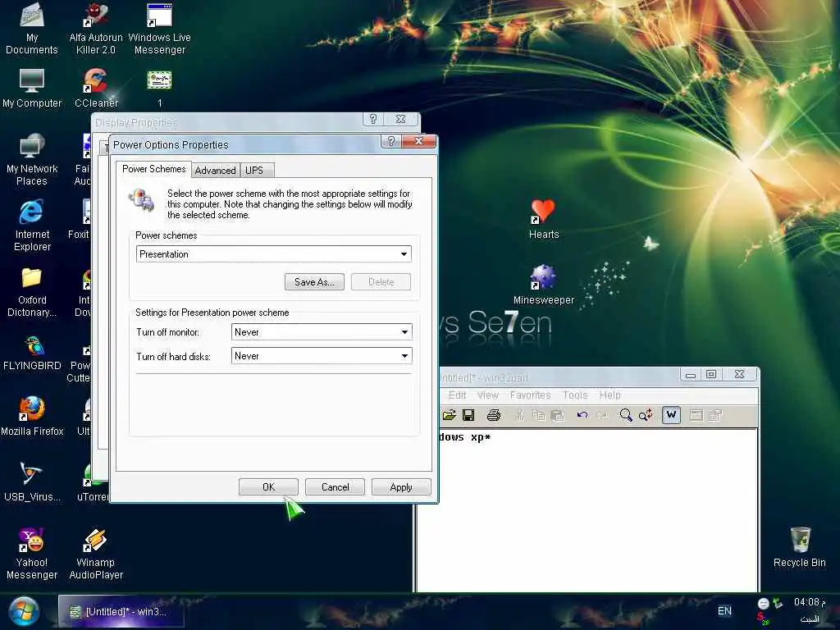Redo arrow icon in win32pad toolbar
The width and height of the screenshot is (840, 630).
602,415
